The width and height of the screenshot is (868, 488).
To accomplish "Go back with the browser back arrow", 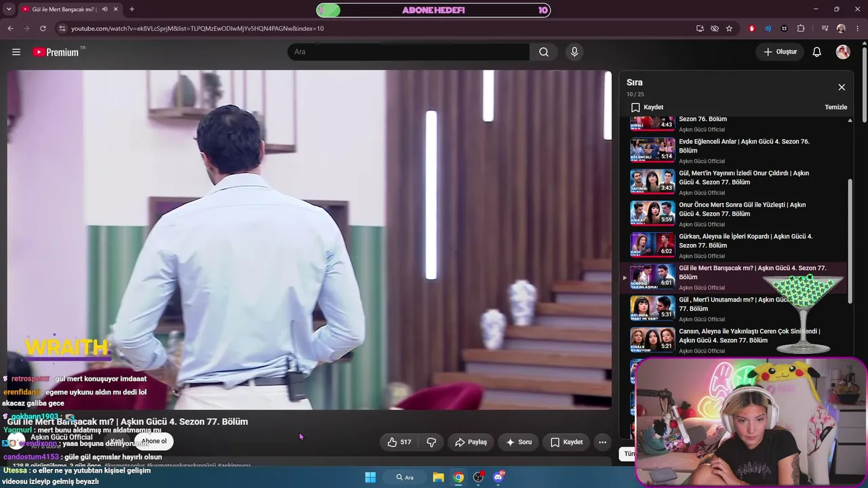I will tap(10, 28).
